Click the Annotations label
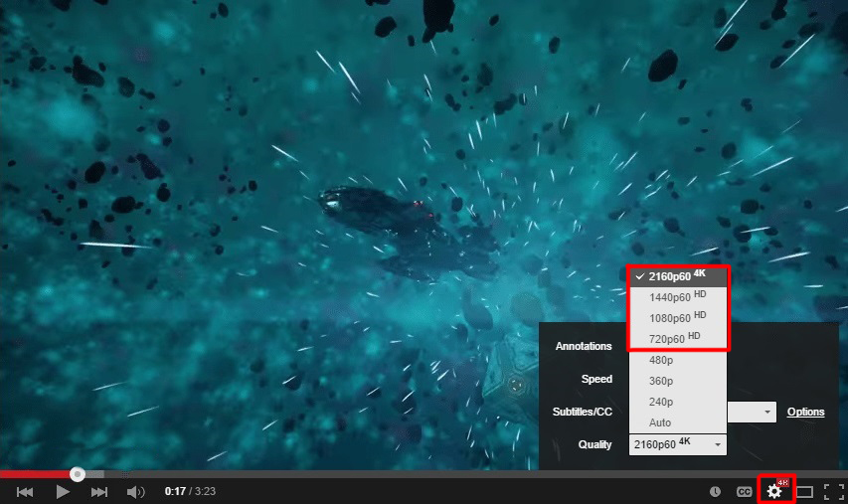 click(x=584, y=346)
